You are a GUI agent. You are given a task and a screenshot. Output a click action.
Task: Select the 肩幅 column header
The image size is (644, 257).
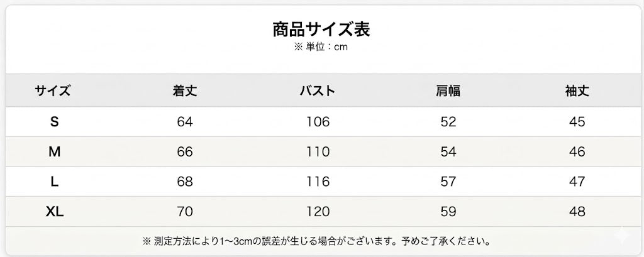[448, 90]
